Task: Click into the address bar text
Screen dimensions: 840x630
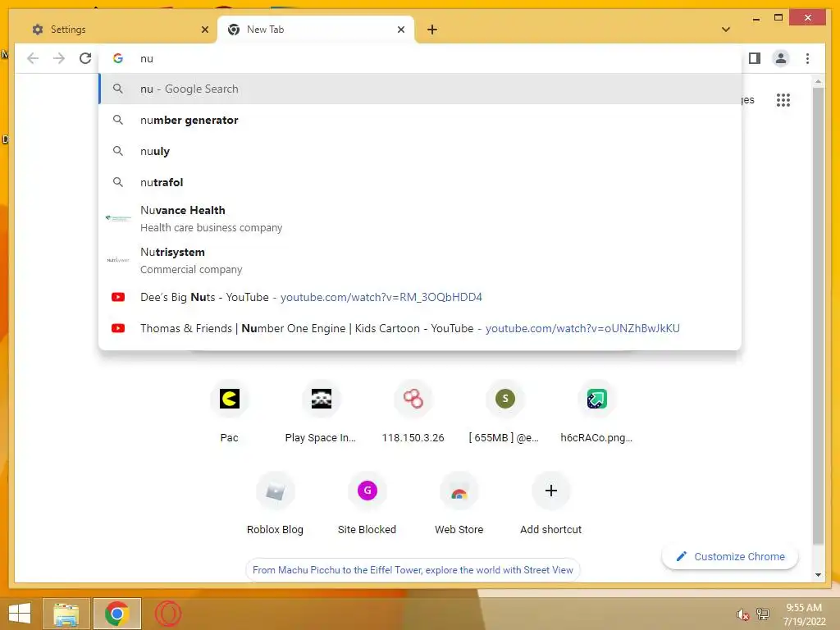Action: coord(147,58)
